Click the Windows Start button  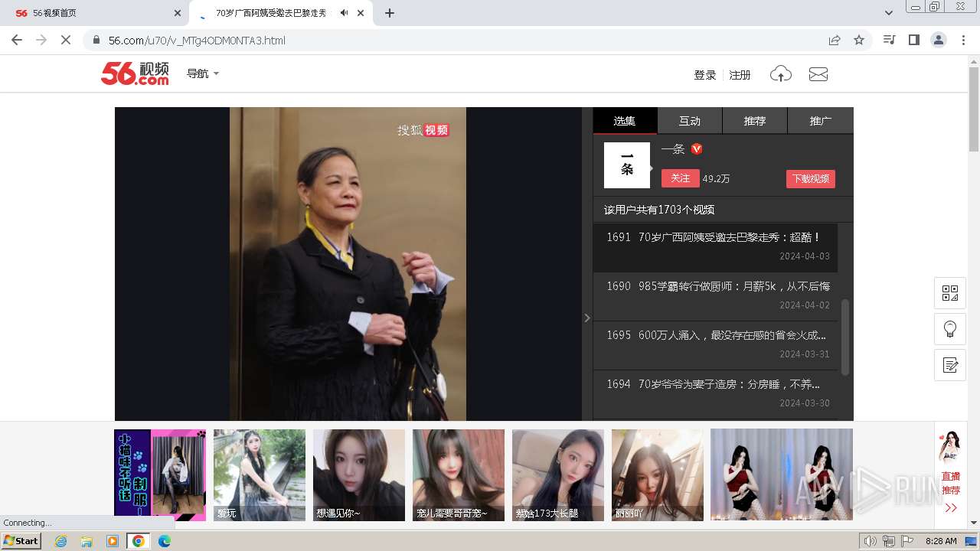click(x=21, y=541)
